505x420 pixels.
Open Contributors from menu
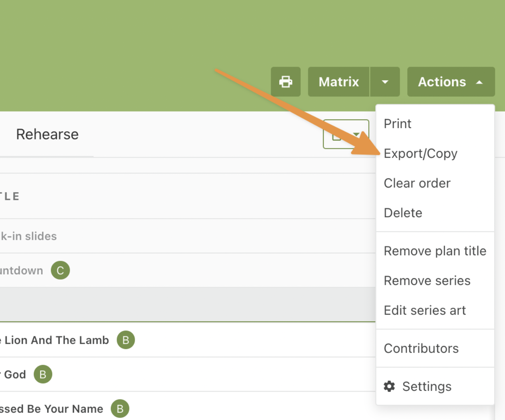click(x=435, y=348)
